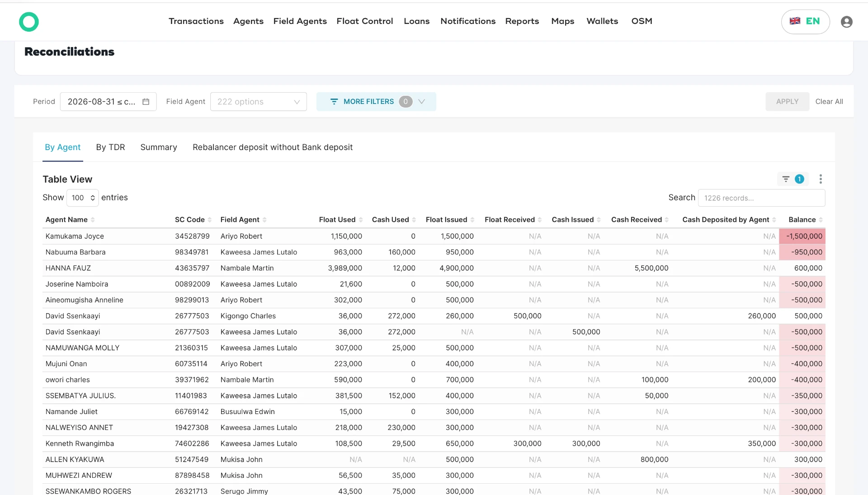Sort by Cash Issued column arrows
This screenshot has height=495, width=868.
599,220
